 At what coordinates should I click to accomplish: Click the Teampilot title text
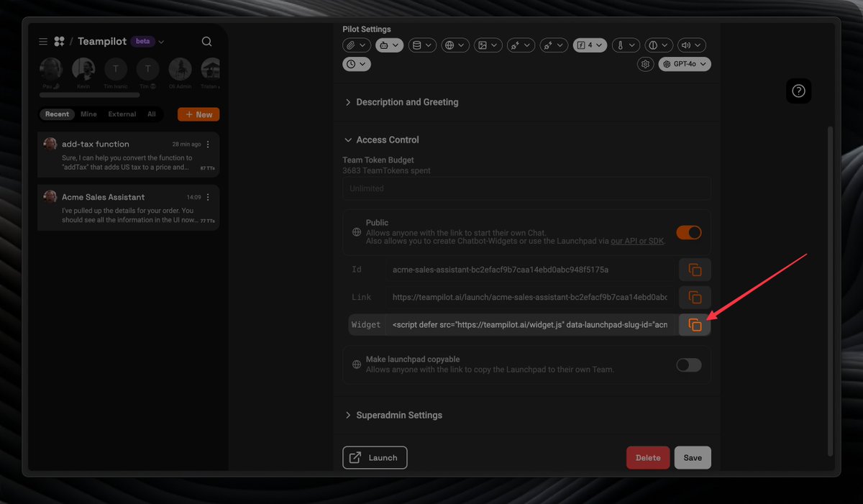(x=102, y=42)
